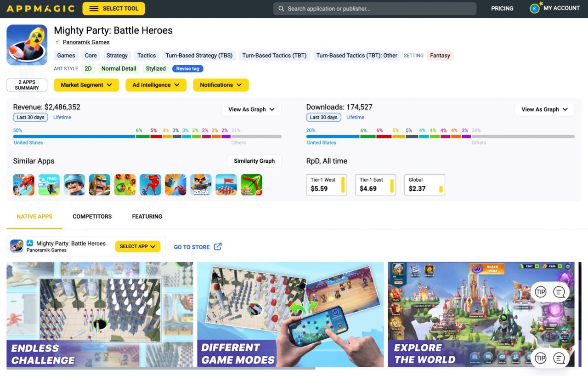The width and height of the screenshot is (588, 376).
Task: Click the gray Others revenue bar segment
Action: tap(256, 137)
